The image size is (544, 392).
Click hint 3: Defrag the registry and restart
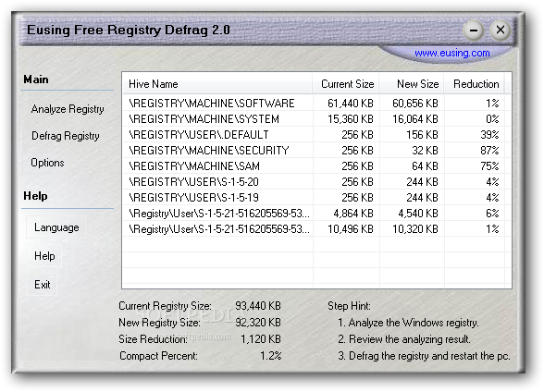coord(424,356)
